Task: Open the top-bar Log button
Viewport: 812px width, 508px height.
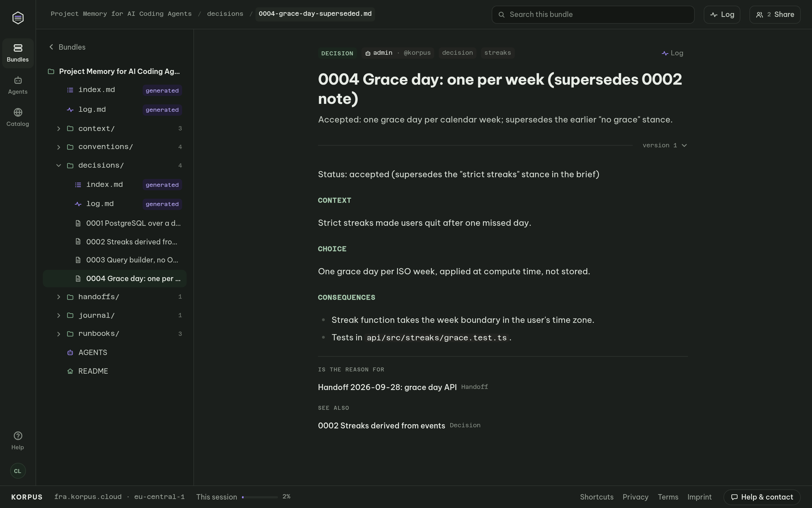Action: (x=722, y=14)
